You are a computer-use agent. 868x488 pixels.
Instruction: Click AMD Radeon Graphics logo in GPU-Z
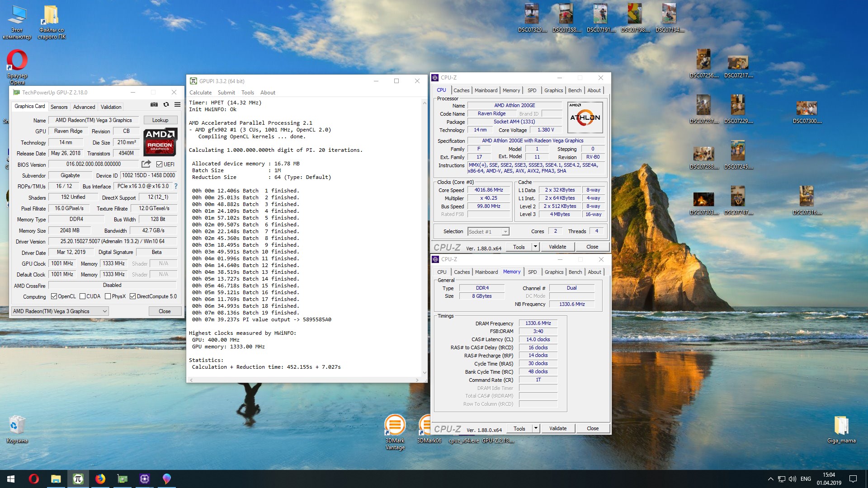coord(160,142)
